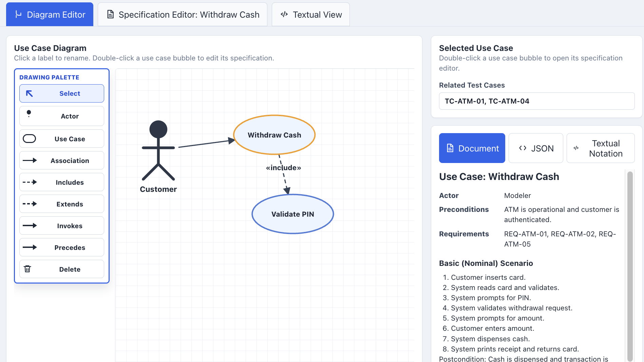Viewport: 644px width, 362px height.
Task: Click step 'Customer inserts card.'
Action: [x=488, y=277]
